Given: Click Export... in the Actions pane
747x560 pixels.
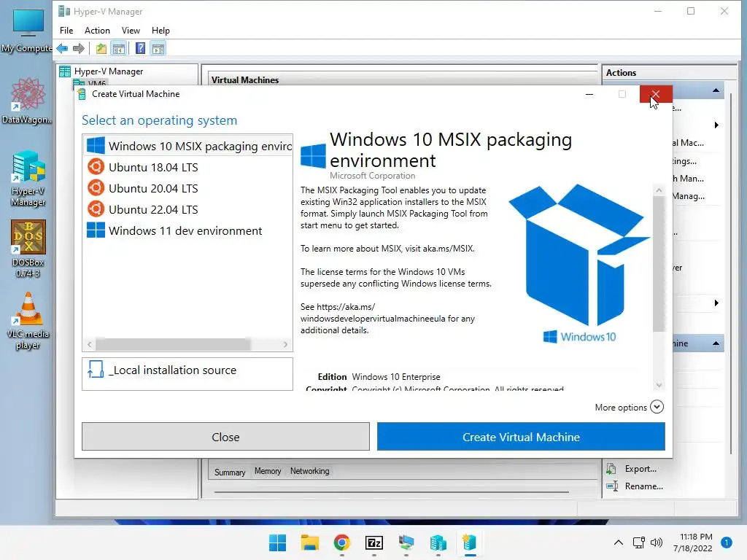Looking at the screenshot, I should [x=640, y=469].
